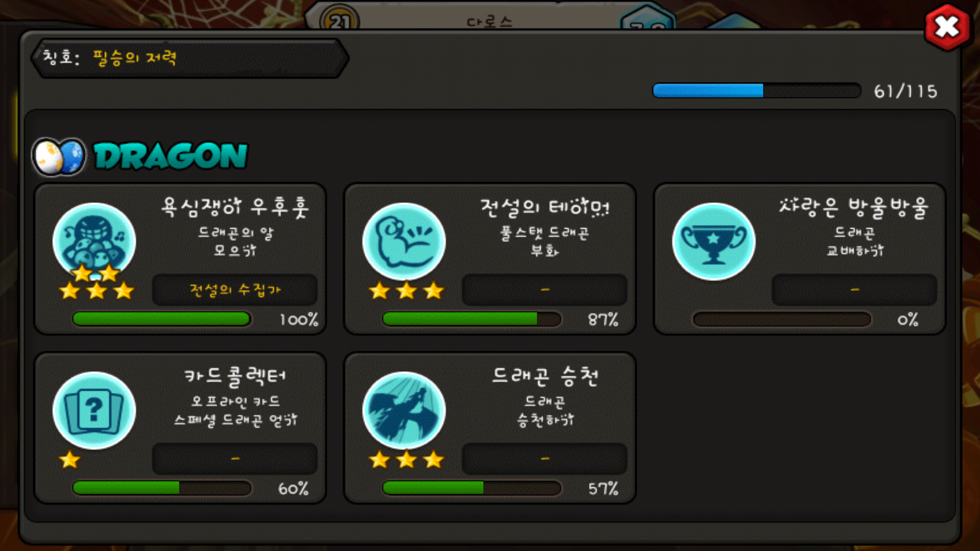
Task: Open the 드래곤 승천 achievement card
Action: tap(490, 428)
